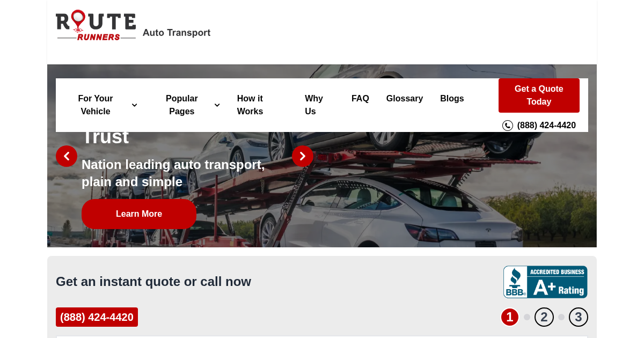The image size is (644, 338).
Task: Jump to step 2 of the quote form
Action: (544, 317)
